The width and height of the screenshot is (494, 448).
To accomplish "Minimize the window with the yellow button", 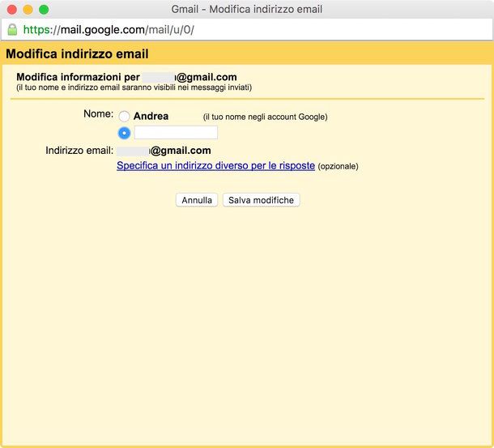I will pyautogui.click(x=28, y=10).
